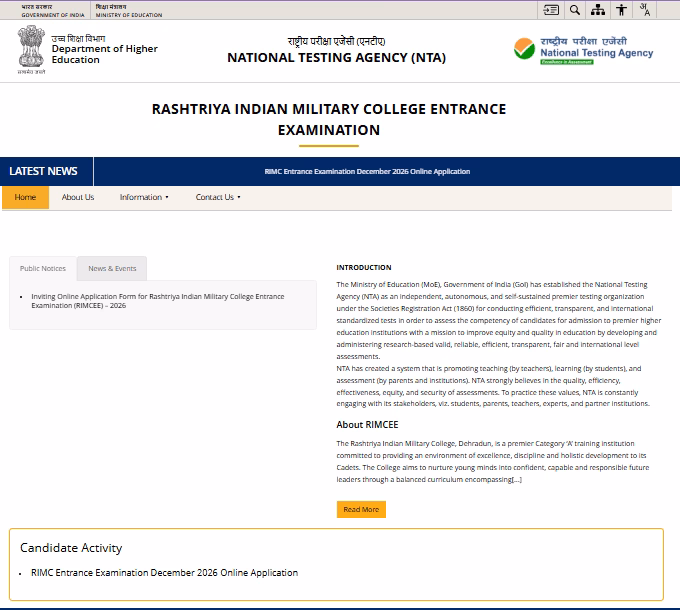Click the About RIMCEE heading
Screen dimensions: 680x610
click(x=367, y=425)
